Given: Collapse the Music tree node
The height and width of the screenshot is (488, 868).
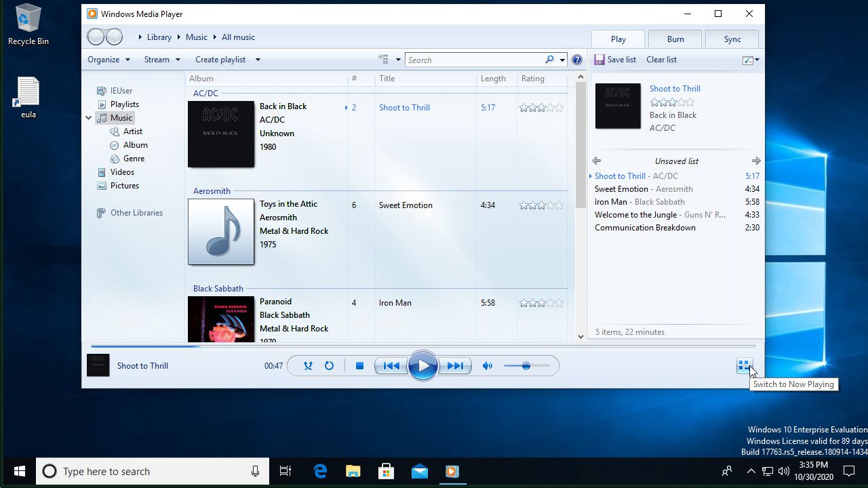Looking at the screenshot, I should click(89, 118).
